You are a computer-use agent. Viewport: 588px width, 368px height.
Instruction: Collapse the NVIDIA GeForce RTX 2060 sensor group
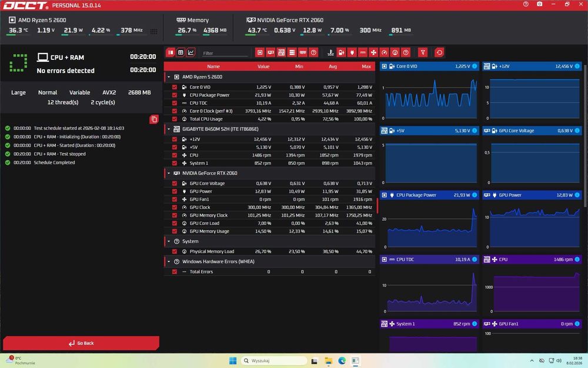coord(169,174)
